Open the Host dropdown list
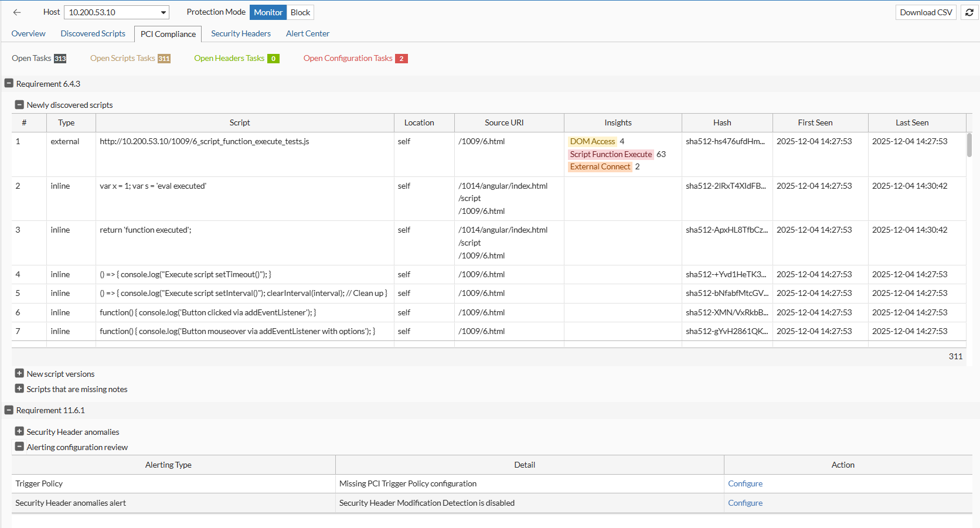This screenshot has height=528, width=980. click(x=164, y=12)
